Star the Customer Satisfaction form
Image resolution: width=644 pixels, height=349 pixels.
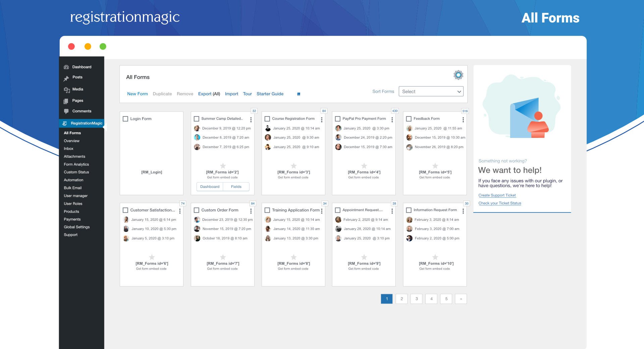tap(152, 257)
